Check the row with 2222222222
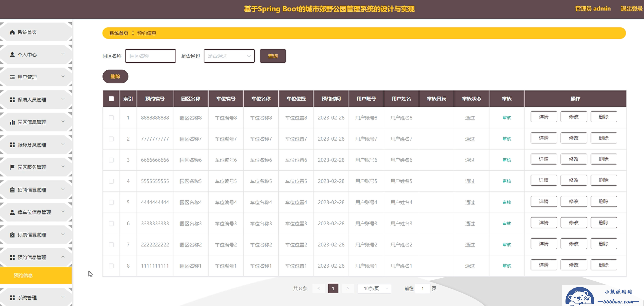Screen dimensions: 644x306 pos(111,245)
